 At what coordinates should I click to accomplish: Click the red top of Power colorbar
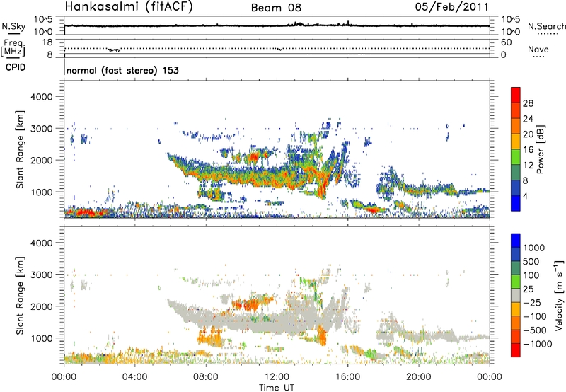516,95
